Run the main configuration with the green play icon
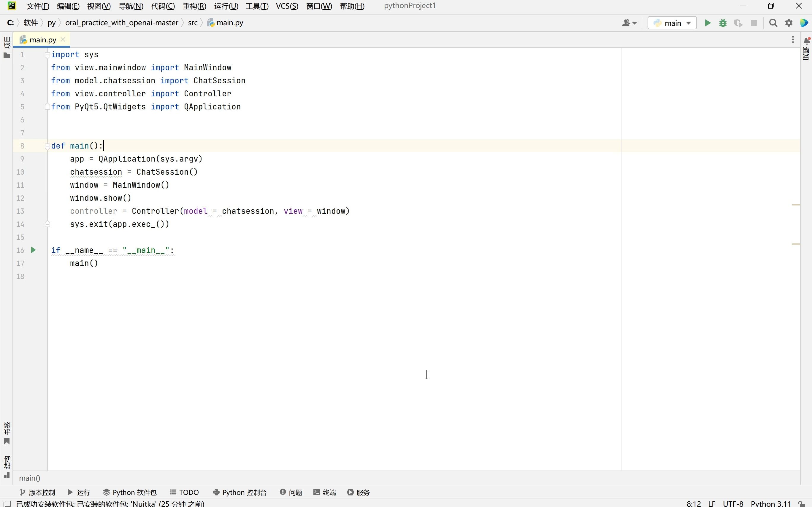The width and height of the screenshot is (812, 507). tap(707, 23)
